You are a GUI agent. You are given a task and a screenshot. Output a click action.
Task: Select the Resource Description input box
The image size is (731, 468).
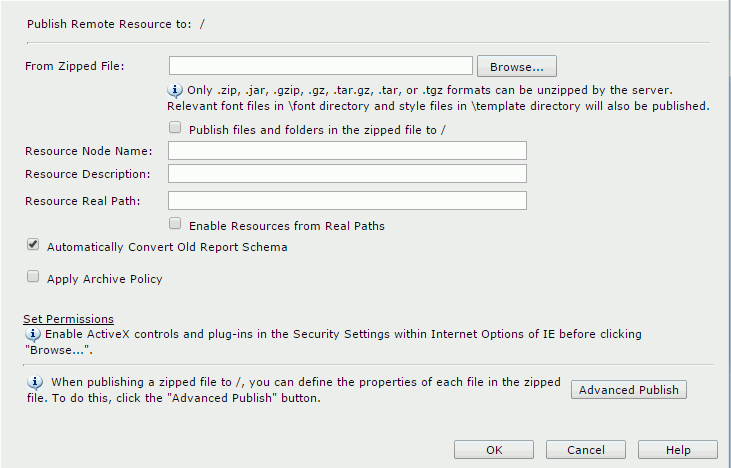(x=347, y=173)
